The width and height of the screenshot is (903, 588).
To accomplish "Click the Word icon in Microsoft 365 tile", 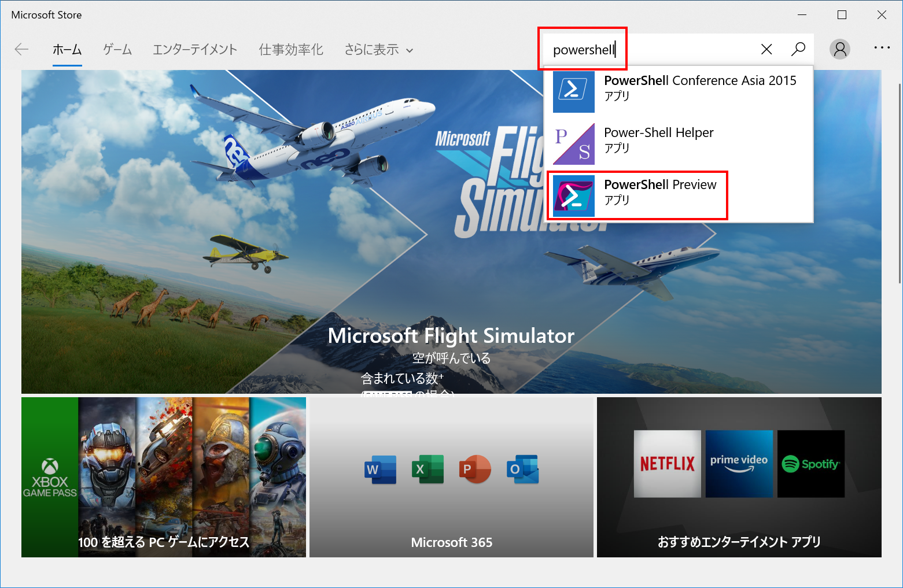I will click(x=380, y=469).
